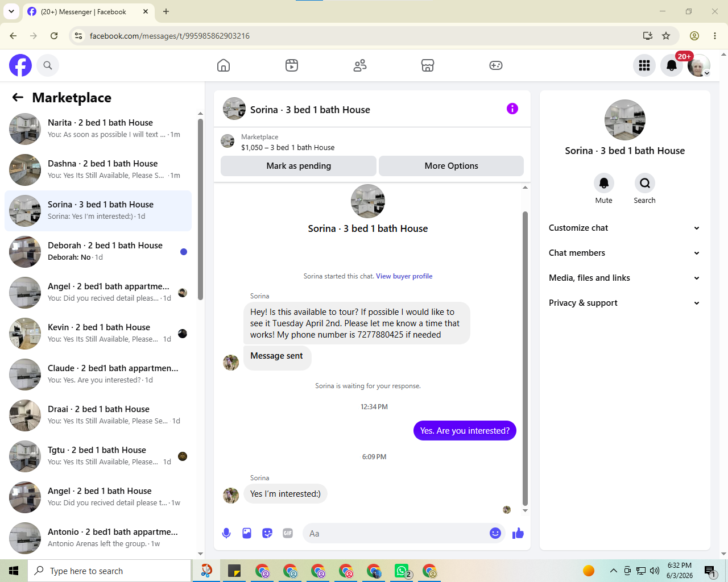Open Narita 2 bed 1 bath House chat
This screenshot has height=582, width=728.
[98, 129]
